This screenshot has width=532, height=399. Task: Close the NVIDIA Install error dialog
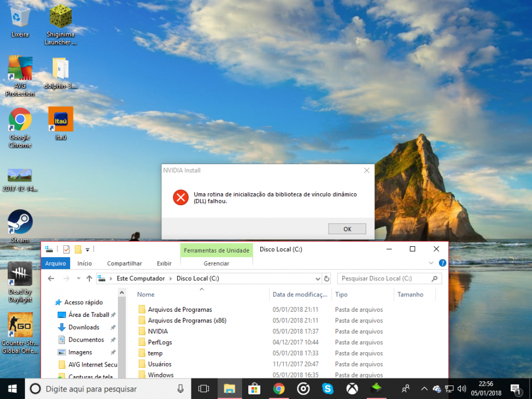point(367,170)
